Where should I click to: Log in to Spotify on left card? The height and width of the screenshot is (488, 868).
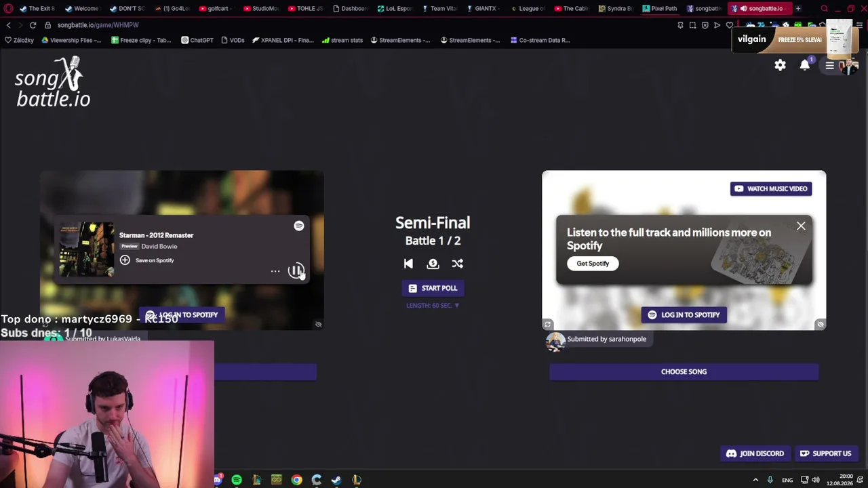point(182,314)
